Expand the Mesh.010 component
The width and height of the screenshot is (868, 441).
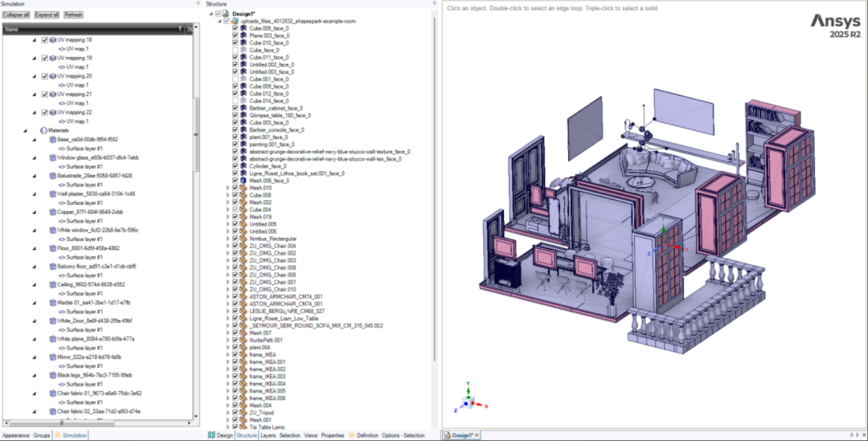click(227, 188)
